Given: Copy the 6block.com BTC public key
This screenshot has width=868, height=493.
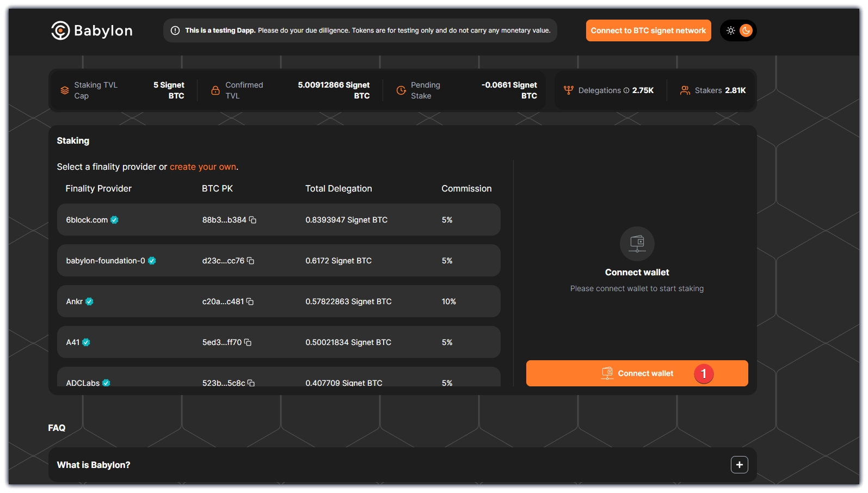Looking at the screenshot, I should [x=253, y=220].
